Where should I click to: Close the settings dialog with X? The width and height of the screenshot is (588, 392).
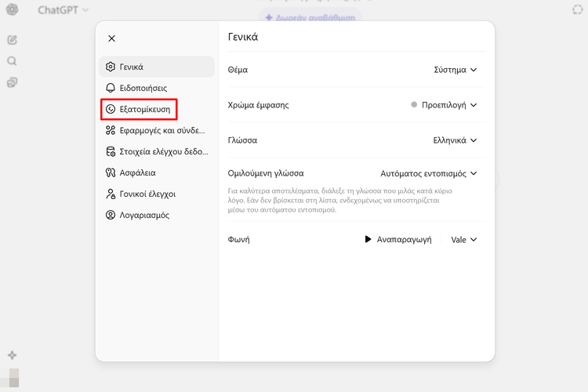point(111,38)
